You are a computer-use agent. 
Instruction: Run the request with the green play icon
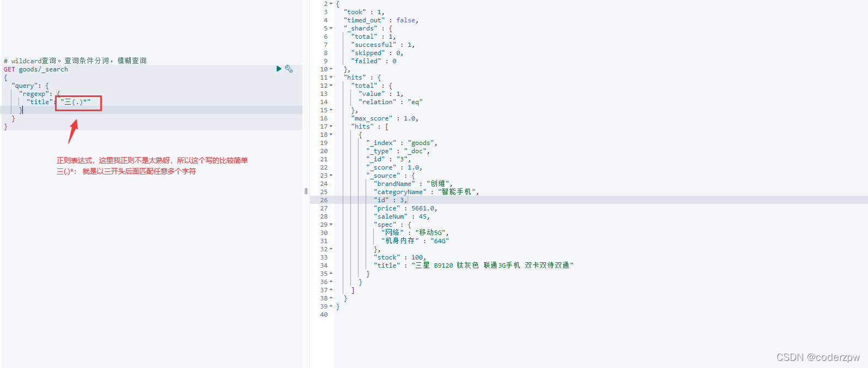point(279,69)
